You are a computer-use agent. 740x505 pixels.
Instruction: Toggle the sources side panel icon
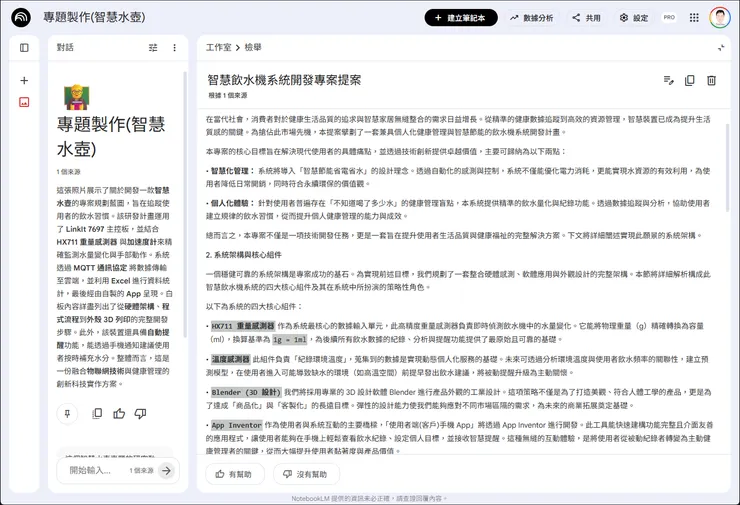click(x=24, y=48)
